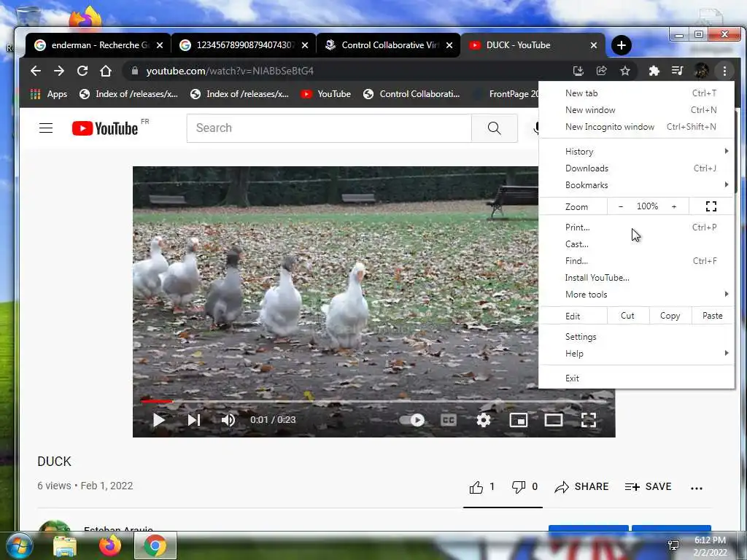This screenshot has width=747, height=560.
Task: Click the three-dot Chrome menu button
Action: (x=724, y=71)
